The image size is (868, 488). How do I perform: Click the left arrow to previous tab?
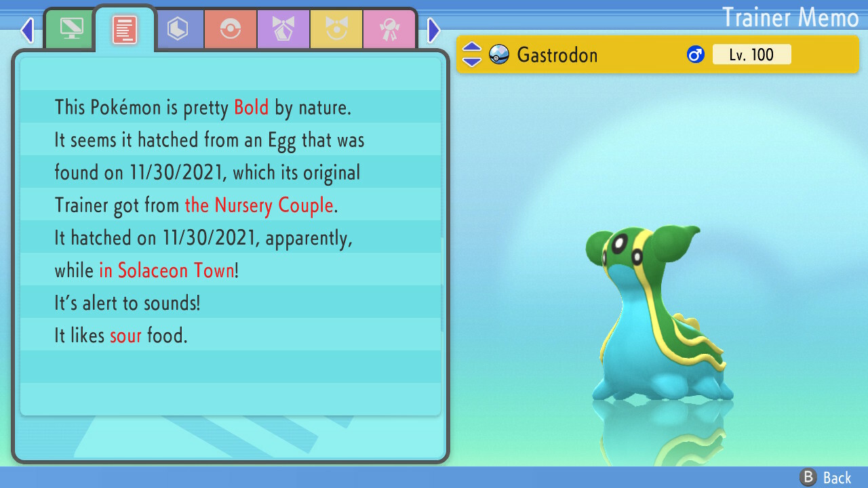pyautogui.click(x=27, y=30)
